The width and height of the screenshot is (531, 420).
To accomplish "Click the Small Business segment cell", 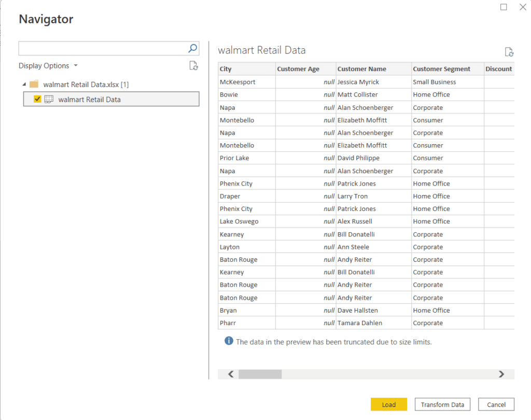I will click(448, 82).
